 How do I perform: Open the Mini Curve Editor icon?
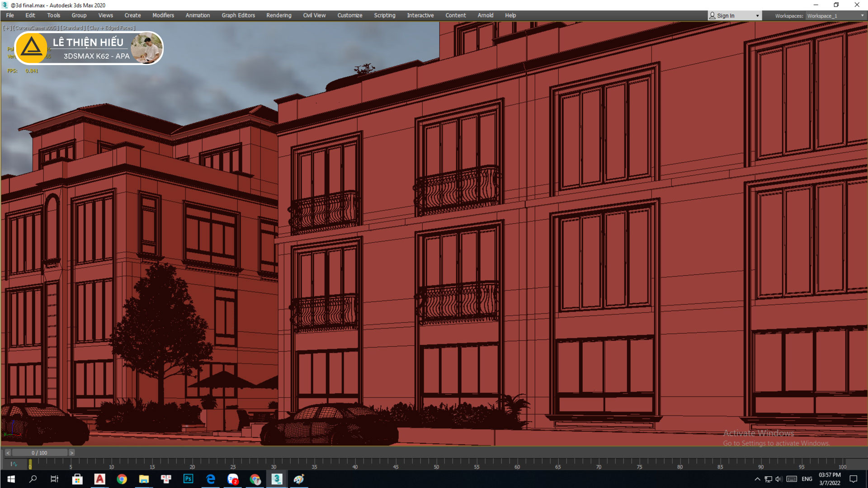point(14,464)
